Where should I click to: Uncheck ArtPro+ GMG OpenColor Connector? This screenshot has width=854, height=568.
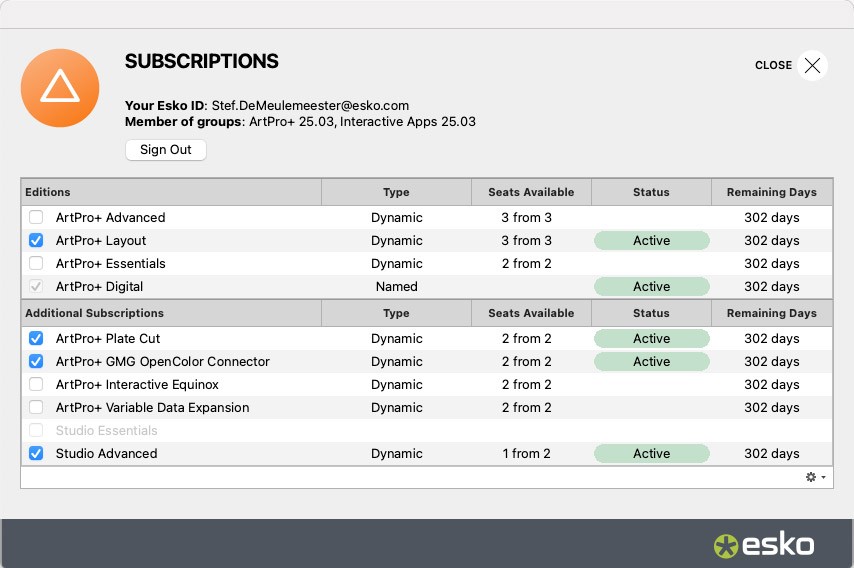(x=36, y=361)
